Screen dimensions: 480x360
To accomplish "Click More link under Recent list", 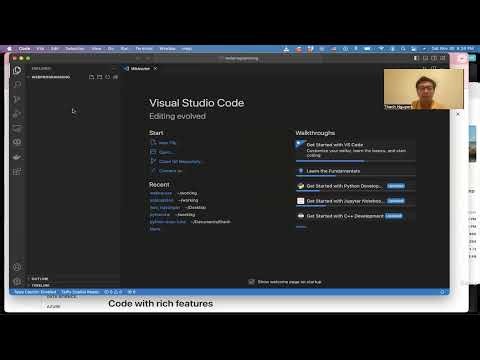I will pos(155,229).
